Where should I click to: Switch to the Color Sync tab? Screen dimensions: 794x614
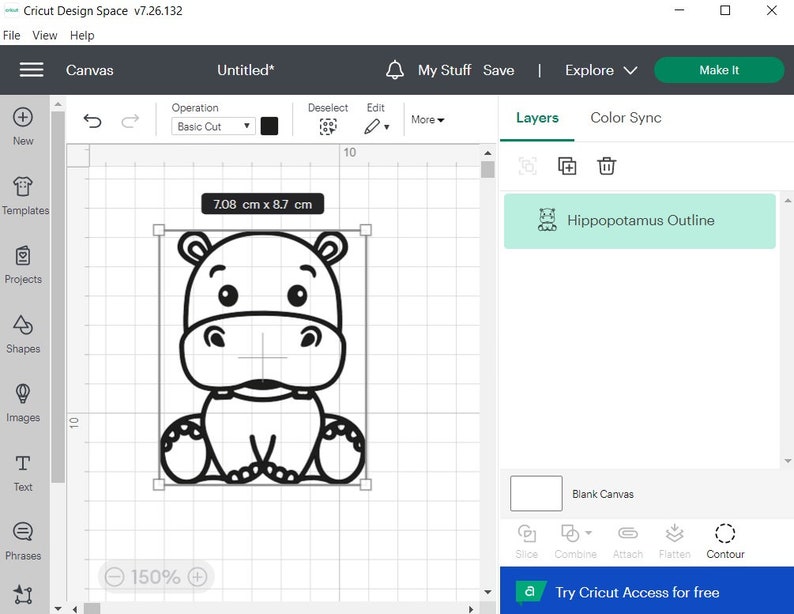pyautogui.click(x=626, y=118)
